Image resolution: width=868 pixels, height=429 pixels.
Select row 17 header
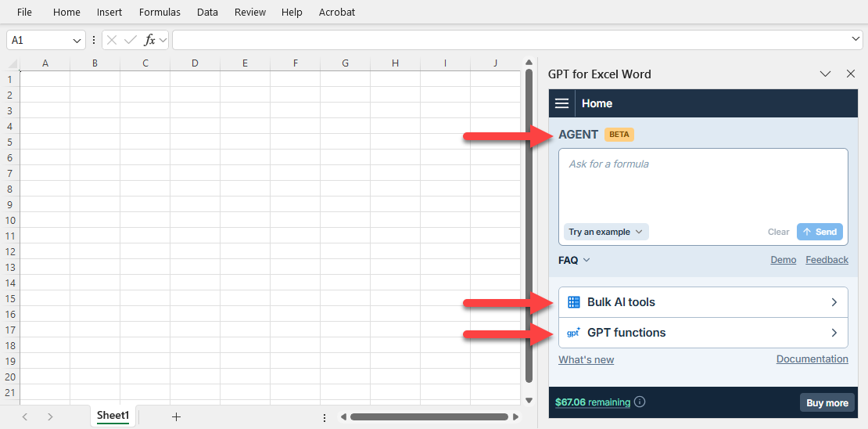tap(9, 330)
